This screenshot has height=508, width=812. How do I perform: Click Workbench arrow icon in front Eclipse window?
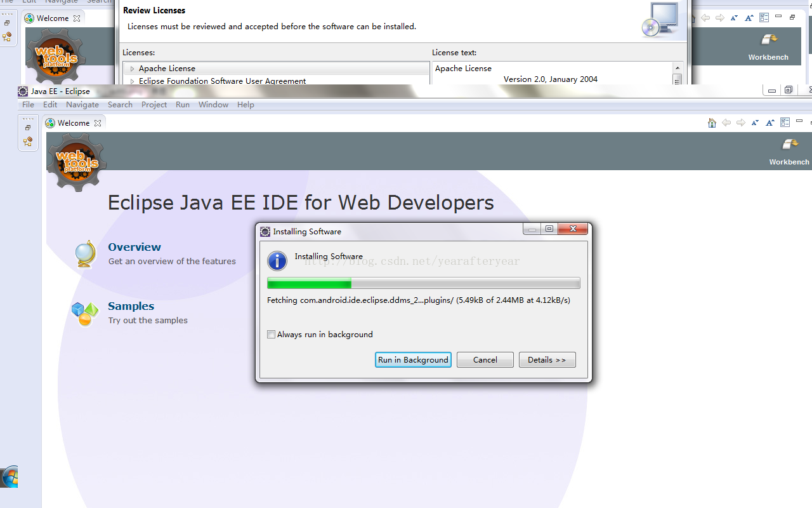coord(790,145)
